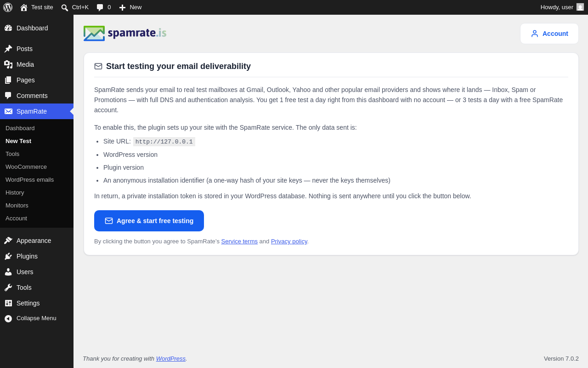Screen dimensions: 588x368
Task: Open the Ctrl+K search icon
Action: (x=65, y=7)
